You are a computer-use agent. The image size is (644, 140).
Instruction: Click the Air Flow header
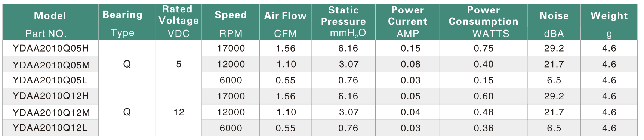click(x=285, y=16)
